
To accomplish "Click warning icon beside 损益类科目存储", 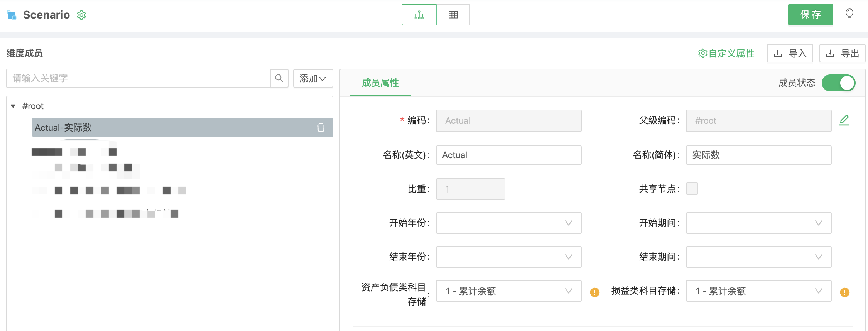I will [844, 292].
